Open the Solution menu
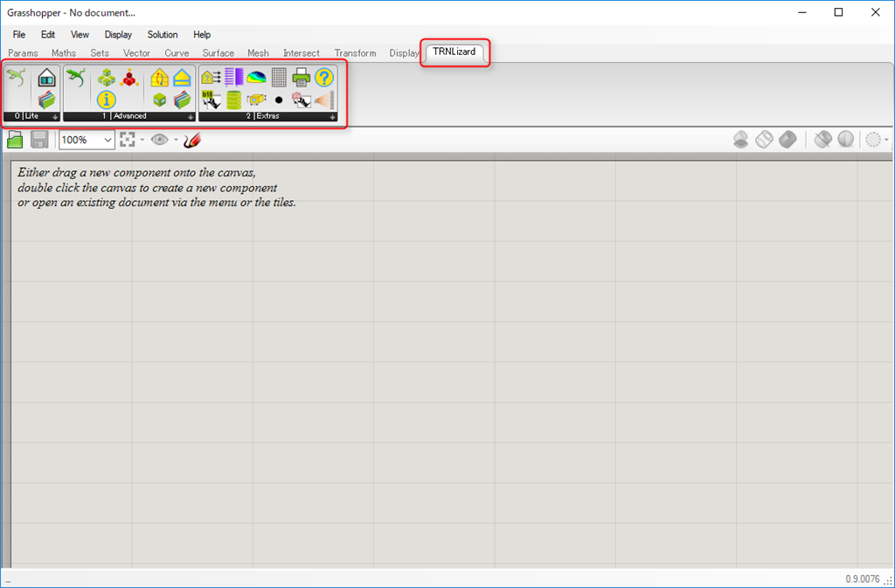895x588 pixels. tap(163, 35)
